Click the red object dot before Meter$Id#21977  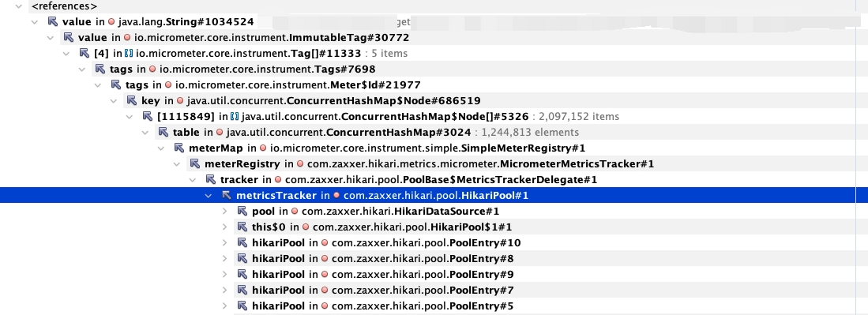(170, 85)
